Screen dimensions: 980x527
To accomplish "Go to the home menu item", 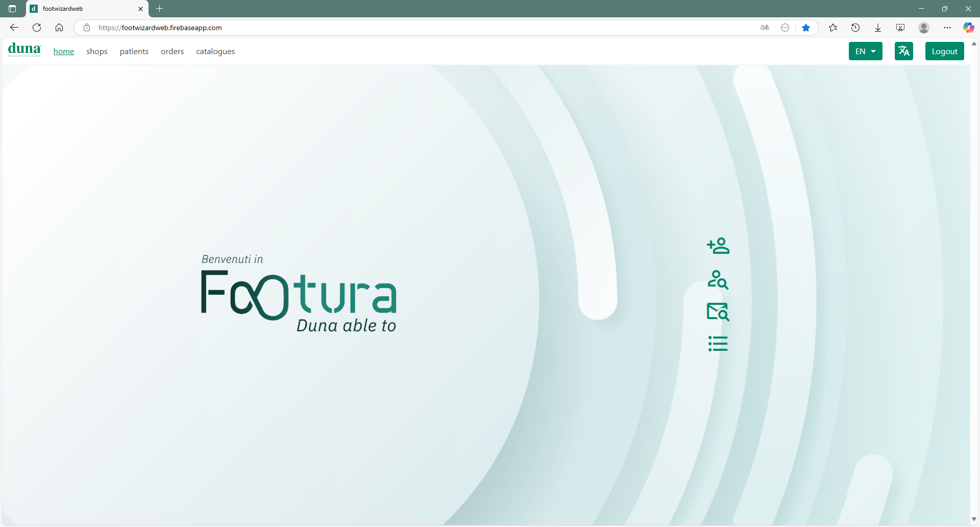I will [x=64, y=51].
